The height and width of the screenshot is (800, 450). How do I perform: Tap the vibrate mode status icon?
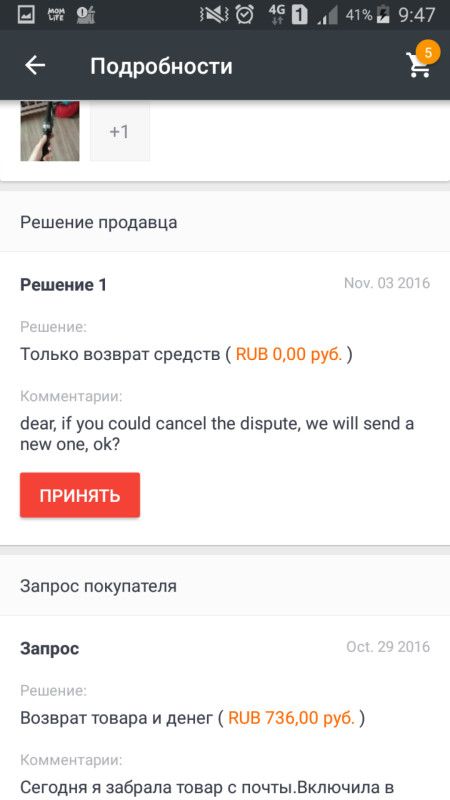(214, 15)
